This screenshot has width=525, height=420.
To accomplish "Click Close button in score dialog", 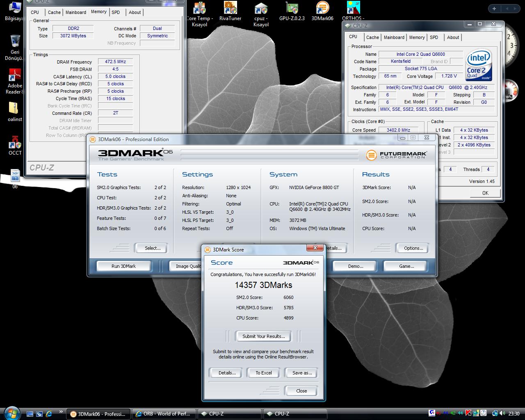I will tap(301, 391).
